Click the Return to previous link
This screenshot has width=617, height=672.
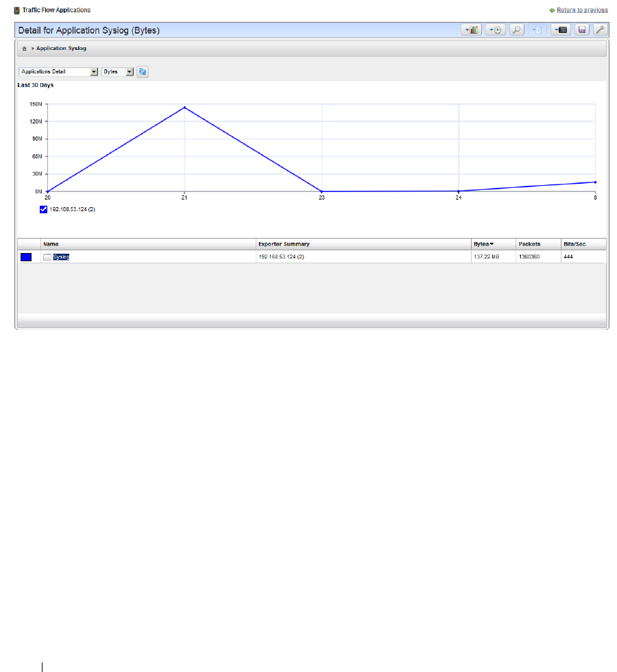[582, 10]
